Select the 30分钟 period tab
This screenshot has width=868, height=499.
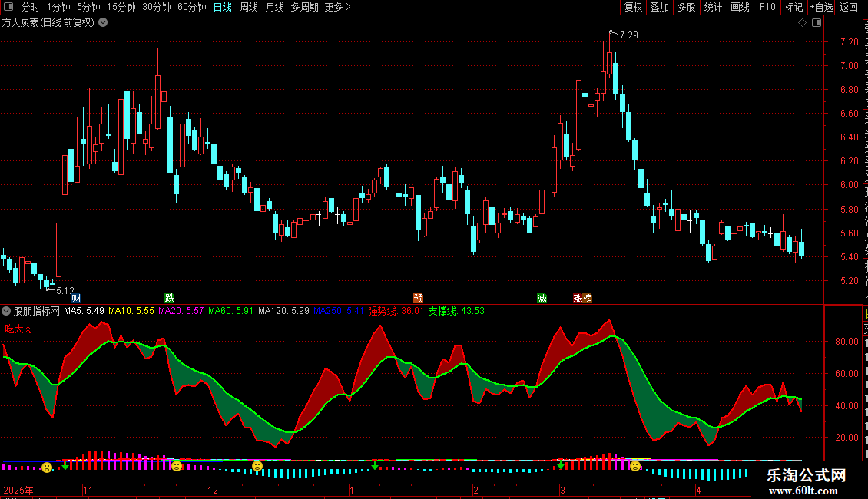(x=156, y=7)
